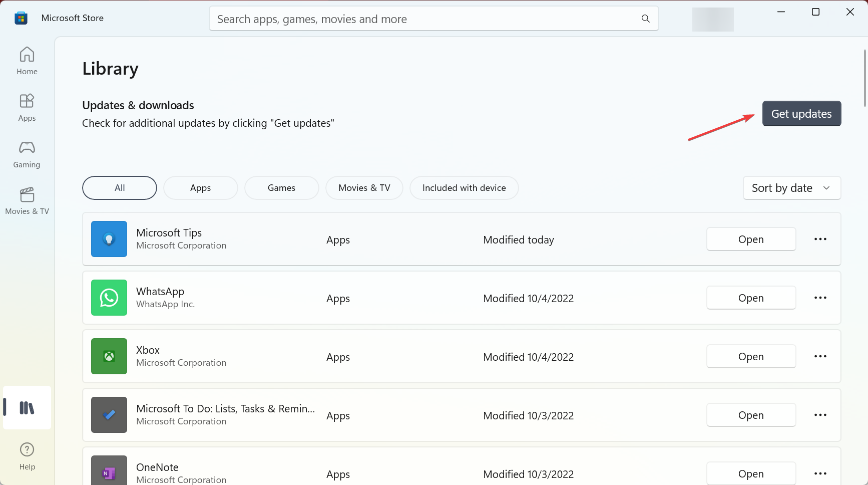Click 'WhatsApp Inc.' publisher text
Image resolution: width=868 pixels, height=485 pixels.
(166, 304)
